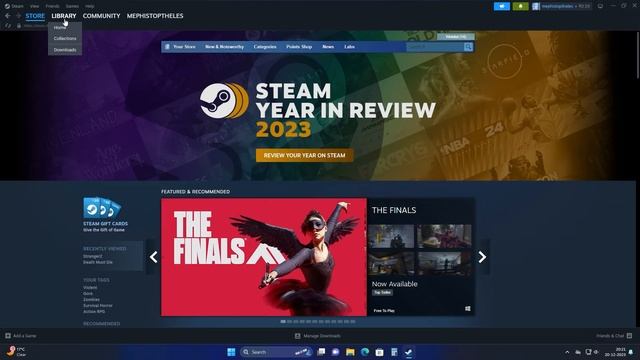
Task: Click the blue announcements megaphone button
Action: pyautogui.click(x=502, y=6)
